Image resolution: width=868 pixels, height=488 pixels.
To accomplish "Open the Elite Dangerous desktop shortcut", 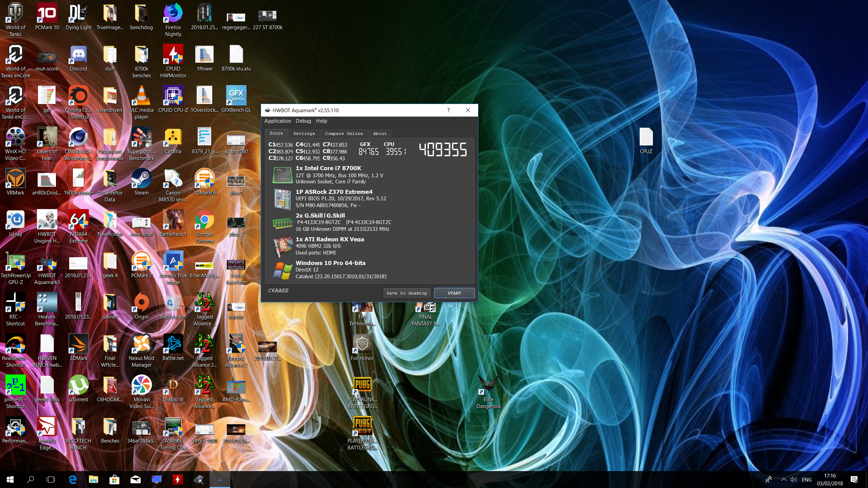I will click(x=488, y=392).
